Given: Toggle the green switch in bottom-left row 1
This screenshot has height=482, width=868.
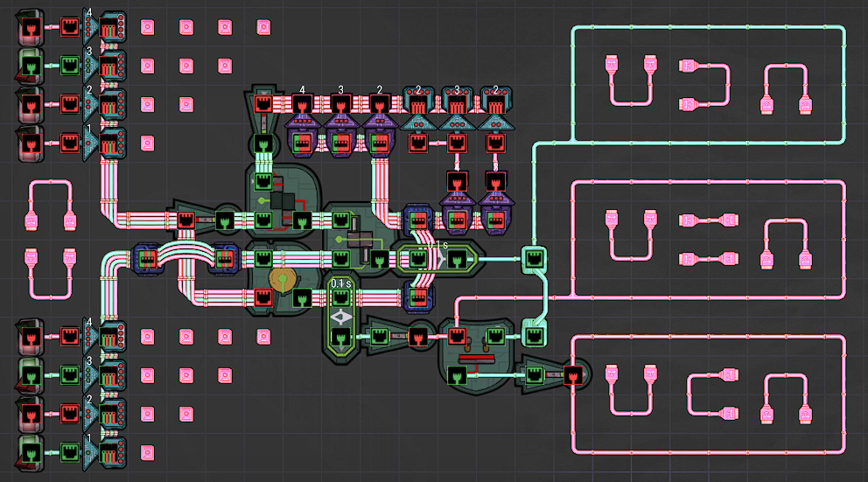Looking at the screenshot, I should (x=30, y=451).
